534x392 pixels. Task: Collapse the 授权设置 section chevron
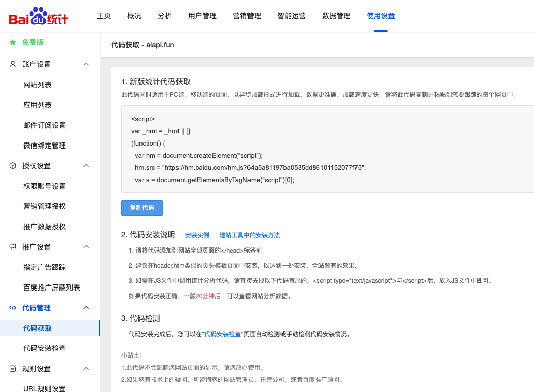click(x=86, y=166)
